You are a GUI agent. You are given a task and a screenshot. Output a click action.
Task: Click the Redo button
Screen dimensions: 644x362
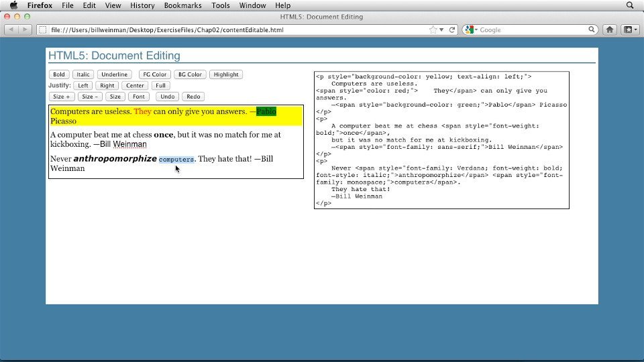tap(193, 97)
